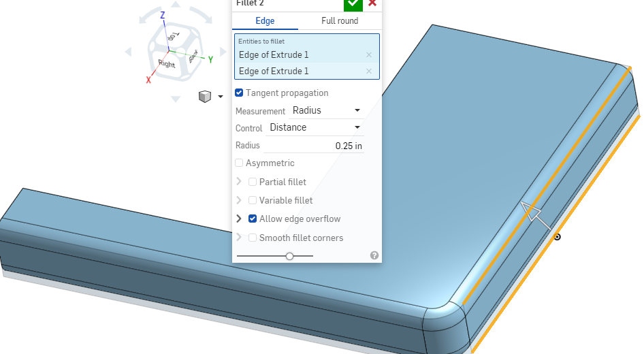This screenshot has height=354, width=644.
Task: Click the view cube display style icon
Action: [x=204, y=97]
